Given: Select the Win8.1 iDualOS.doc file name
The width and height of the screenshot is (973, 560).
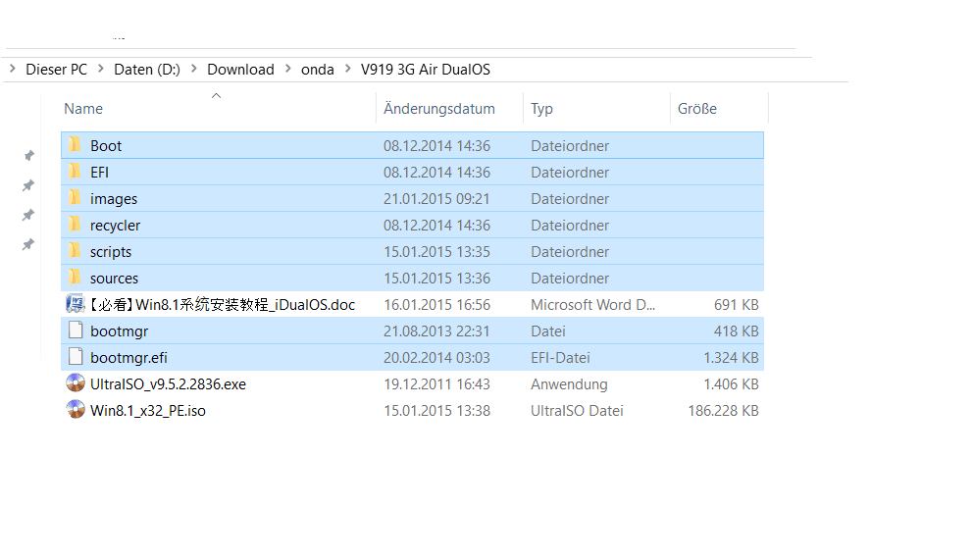Looking at the screenshot, I should pyautogui.click(x=222, y=304).
